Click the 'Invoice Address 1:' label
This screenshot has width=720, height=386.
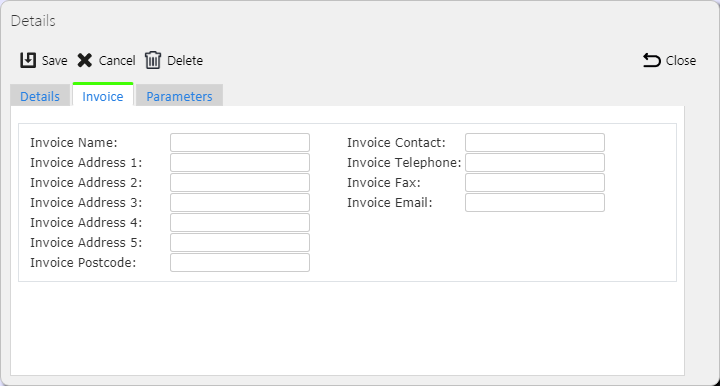pos(86,163)
